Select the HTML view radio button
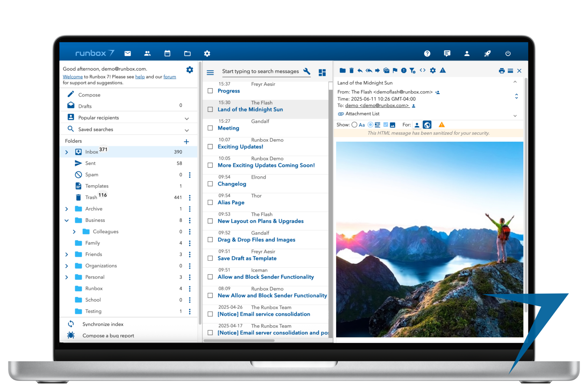588x387 pixels. [x=370, y=125]
